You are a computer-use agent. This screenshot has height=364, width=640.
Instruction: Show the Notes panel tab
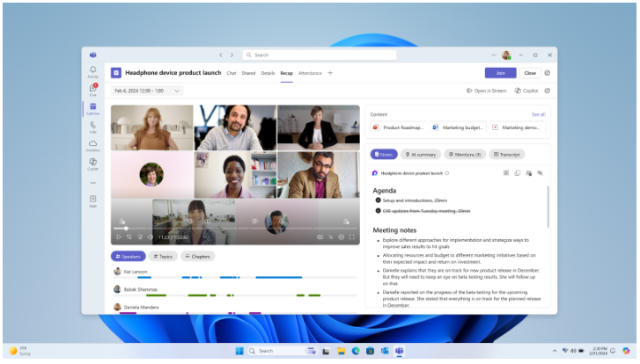[384, 155]
